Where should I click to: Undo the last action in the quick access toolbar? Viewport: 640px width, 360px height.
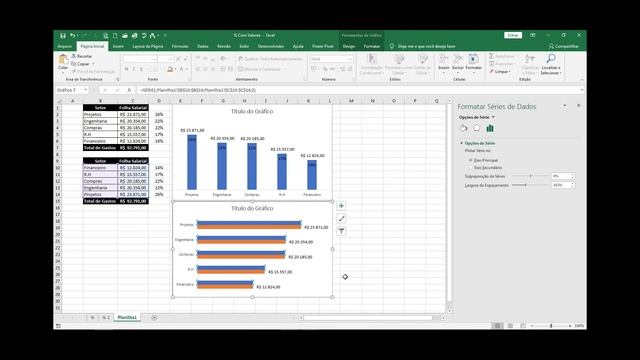coord(72,36)
